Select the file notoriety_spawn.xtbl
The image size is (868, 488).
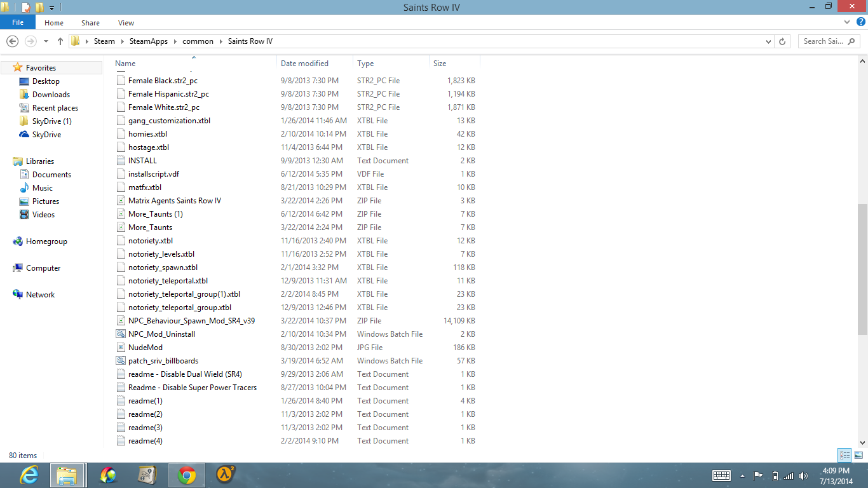pyautogui.click(x=163, y=268)
